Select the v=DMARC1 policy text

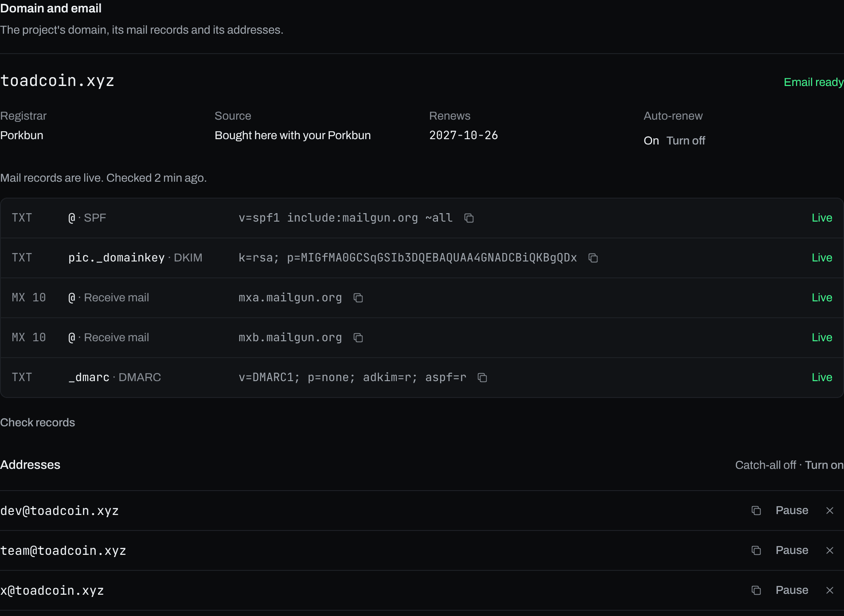click(x=352, y=378)
